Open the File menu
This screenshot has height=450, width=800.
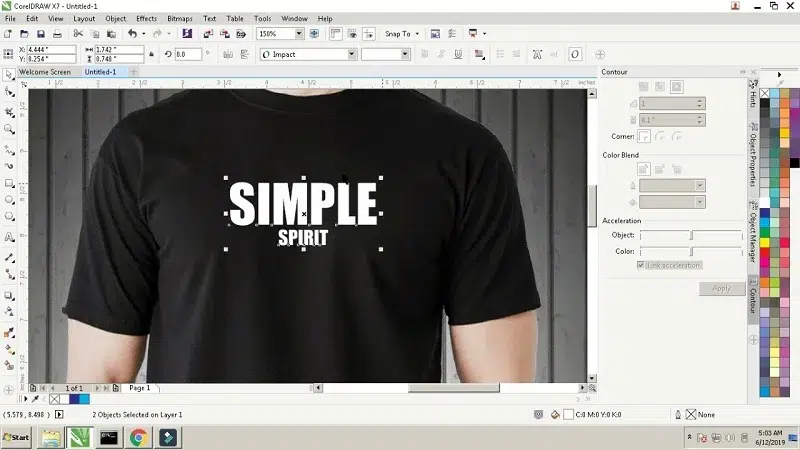pos(10,18)
